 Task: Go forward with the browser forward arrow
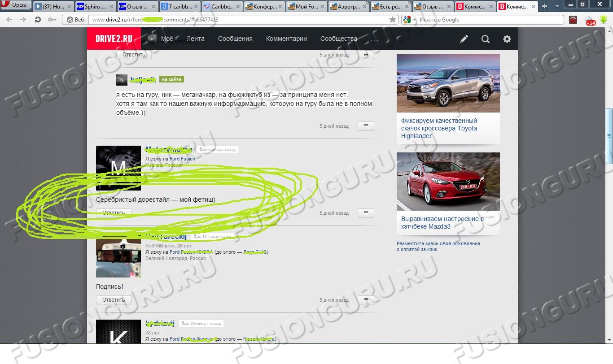(23, 20)
